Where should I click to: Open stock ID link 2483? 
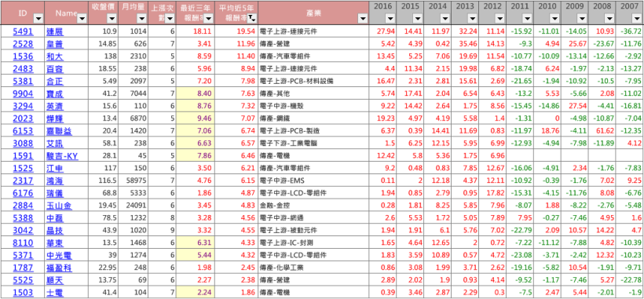[23, 69]
